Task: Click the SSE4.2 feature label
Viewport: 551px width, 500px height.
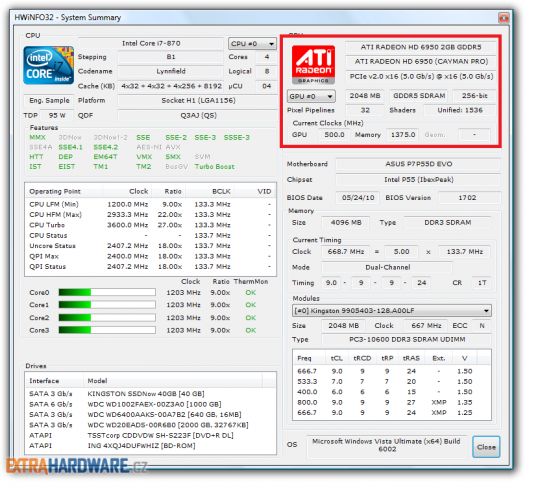Action: (105, 147)
